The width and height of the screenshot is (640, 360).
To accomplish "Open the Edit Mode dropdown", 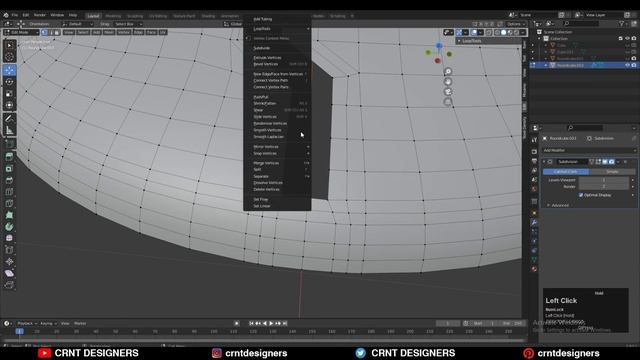I will click(x=21, y=32).
